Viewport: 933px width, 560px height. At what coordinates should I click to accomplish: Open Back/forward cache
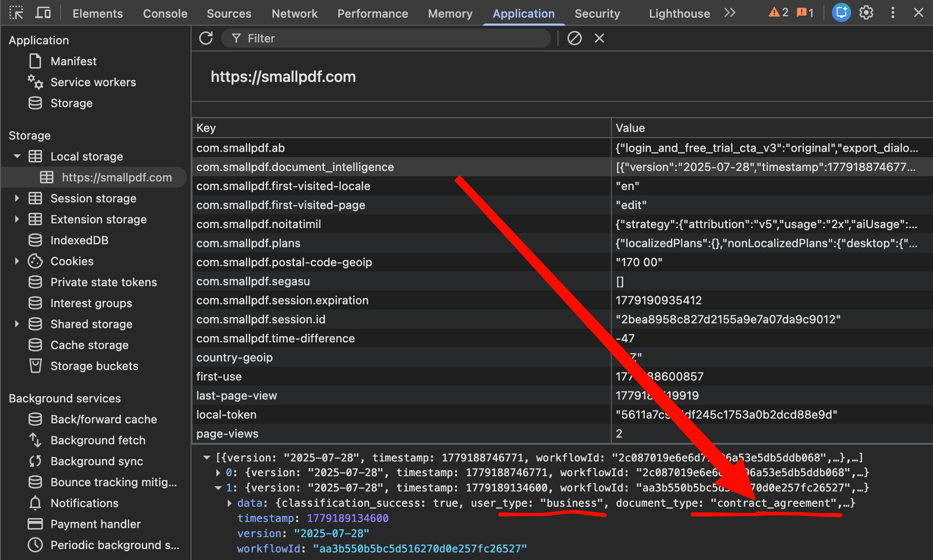click(x=103, y=420)
